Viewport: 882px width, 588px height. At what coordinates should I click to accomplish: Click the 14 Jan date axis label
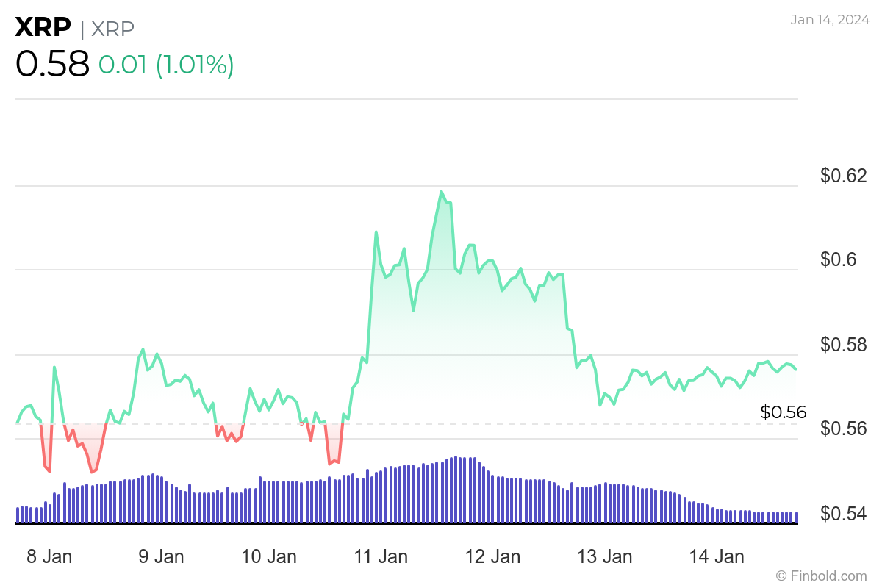point(717,557)
